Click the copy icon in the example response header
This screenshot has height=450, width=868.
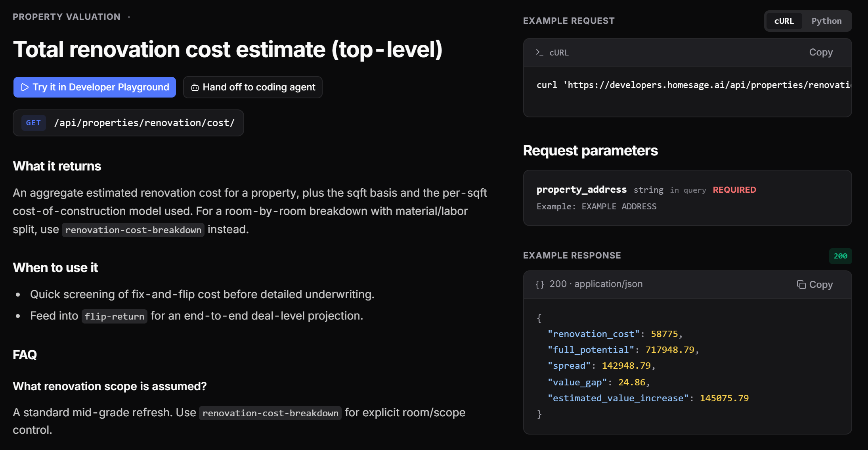pos(801,285)
